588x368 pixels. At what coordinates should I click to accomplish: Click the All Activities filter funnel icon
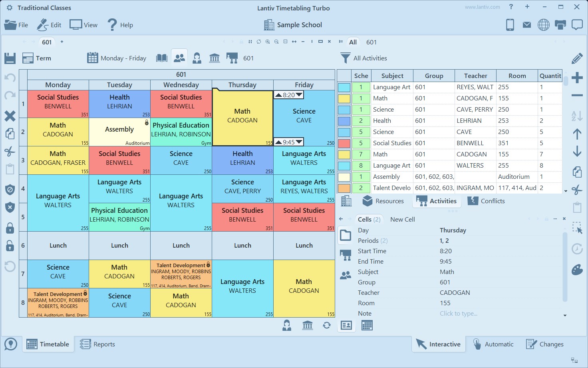(346, 58)
